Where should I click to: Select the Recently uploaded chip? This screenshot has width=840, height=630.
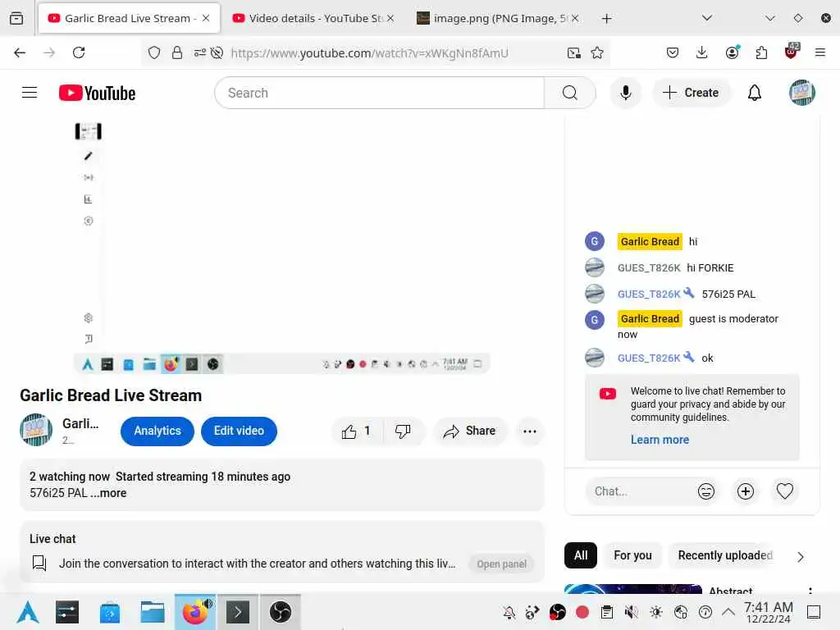coord(725,555)
